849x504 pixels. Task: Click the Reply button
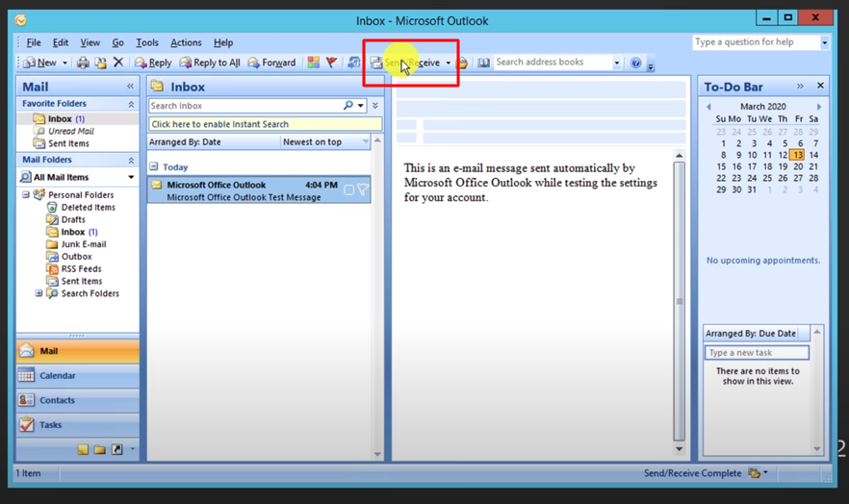[153, 63]
